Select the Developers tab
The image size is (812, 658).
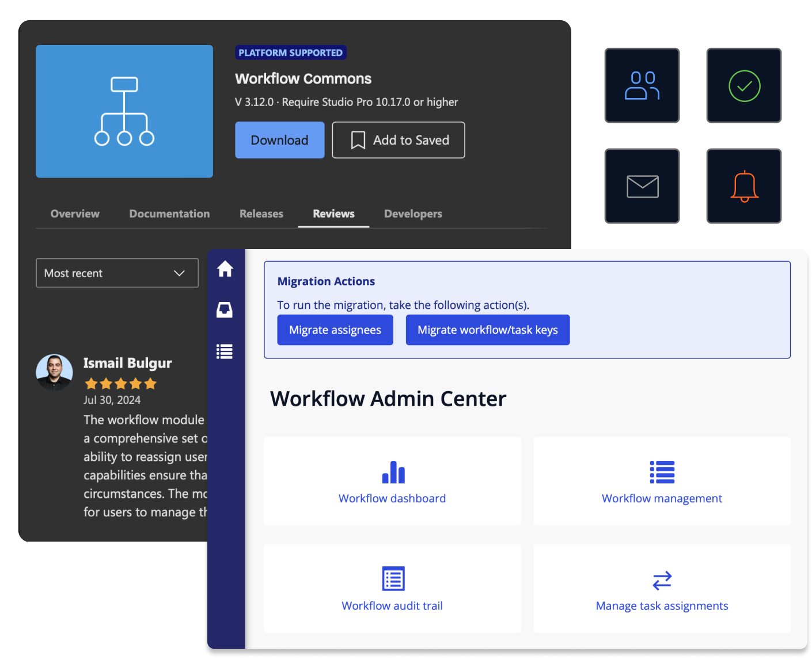click(x=413, y=214)
